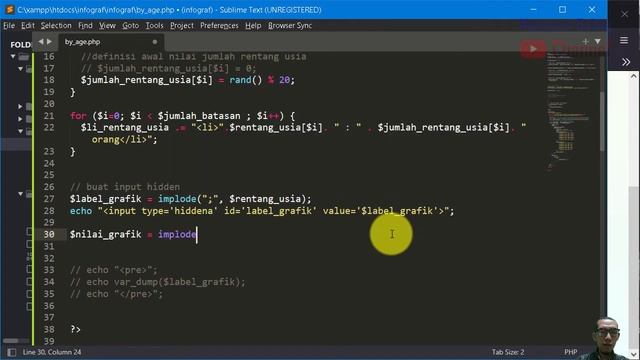
Task: Collapse the lowest sidebar folder arrow
Action: (20, 193)
